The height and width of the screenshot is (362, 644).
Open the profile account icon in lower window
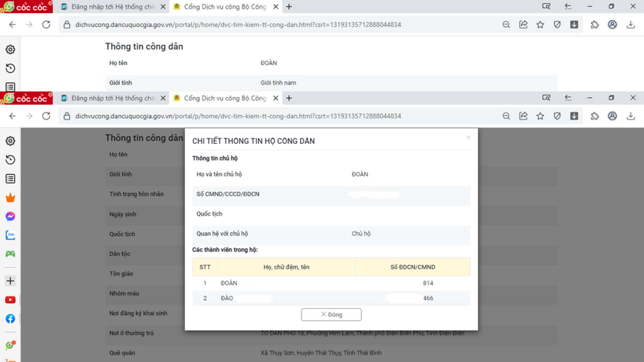(x=612, y=116)
